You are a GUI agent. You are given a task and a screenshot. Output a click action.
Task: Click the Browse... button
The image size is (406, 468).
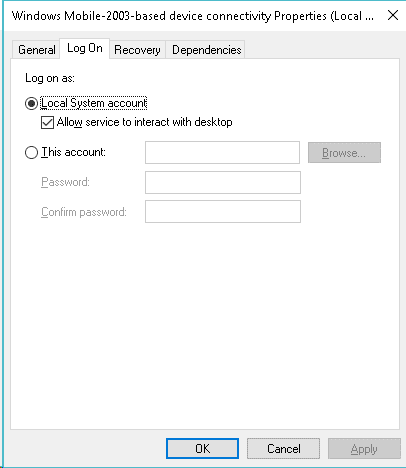click(344, 153)
